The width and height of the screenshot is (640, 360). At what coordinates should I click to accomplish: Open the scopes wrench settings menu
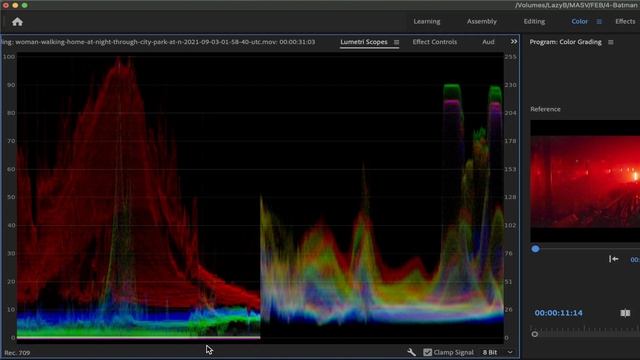click(411, 352)
